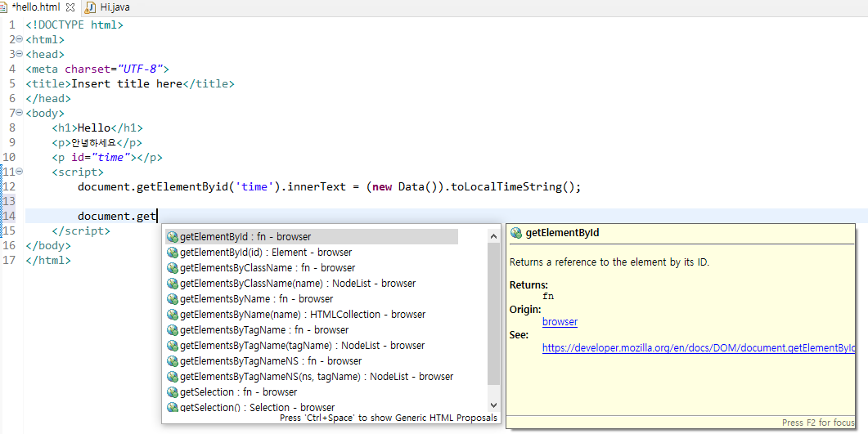868x434 pixels.
Task: Select getElementById(id) : Element proposal
Action: (x=312, y=252)
